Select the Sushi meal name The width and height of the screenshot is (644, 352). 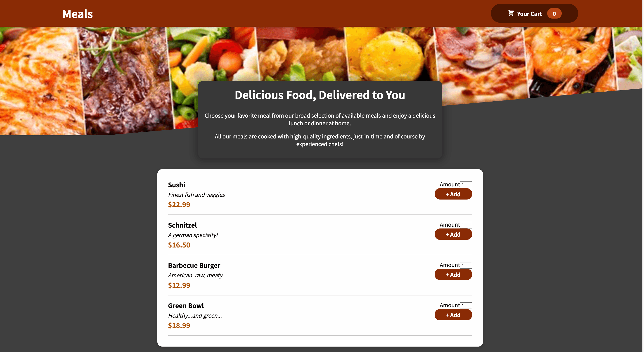coord(177,185)
